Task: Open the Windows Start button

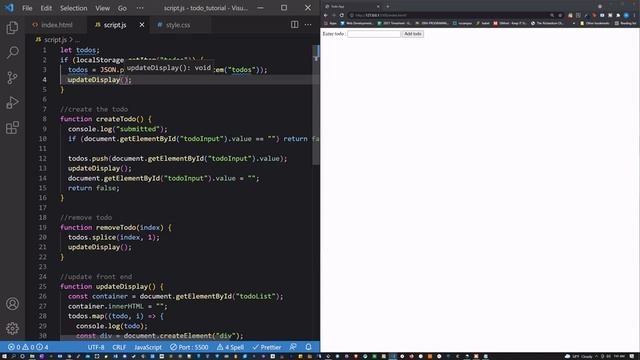Action: coord(4,356)
